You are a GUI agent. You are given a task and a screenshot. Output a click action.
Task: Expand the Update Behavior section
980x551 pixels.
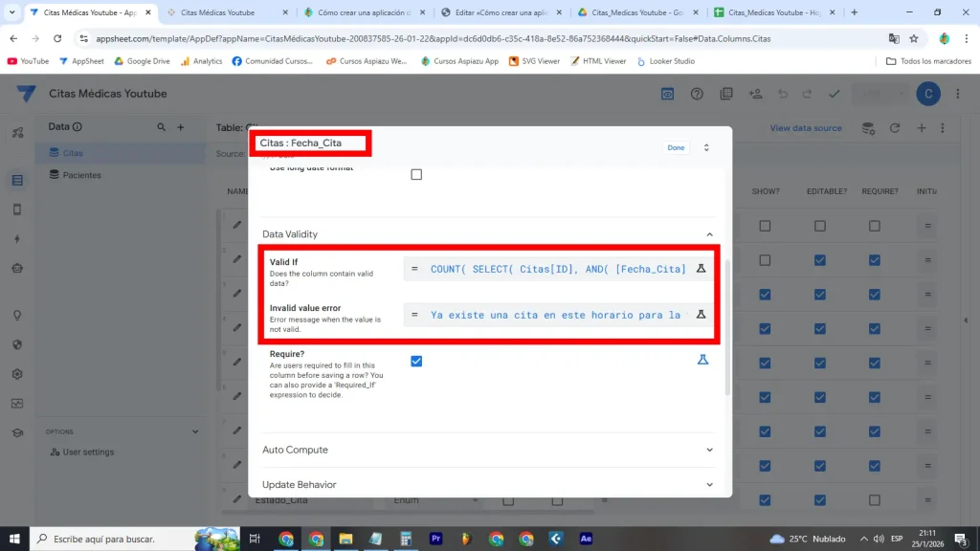pos(709,485)
